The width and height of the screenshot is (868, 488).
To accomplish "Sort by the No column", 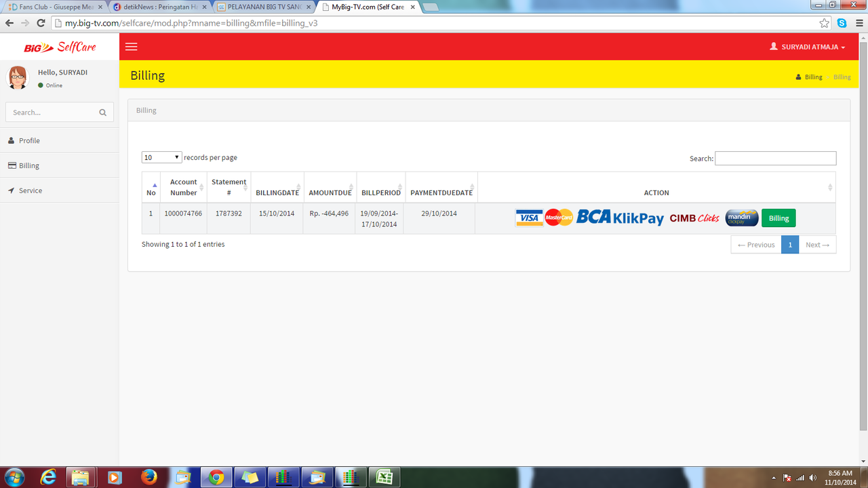I will (x=151, y=187).
